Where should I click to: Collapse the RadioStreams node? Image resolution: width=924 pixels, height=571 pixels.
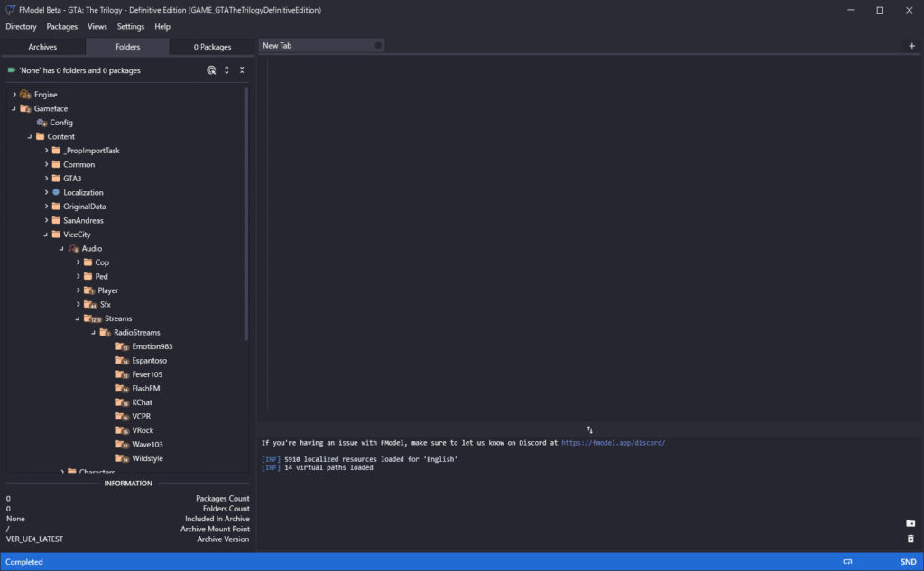point(94,332)
